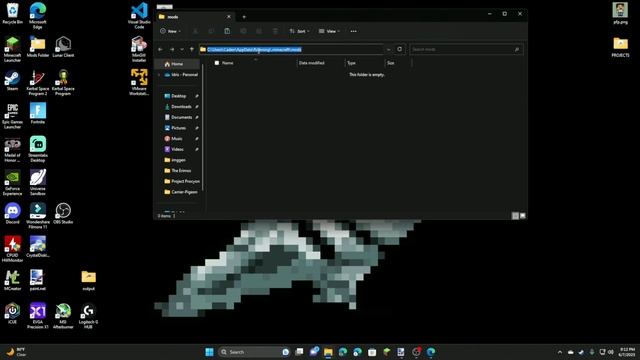The image size is (640, 360).
Task: Go forward with the Forward arrow
Action: click(172, 49)
